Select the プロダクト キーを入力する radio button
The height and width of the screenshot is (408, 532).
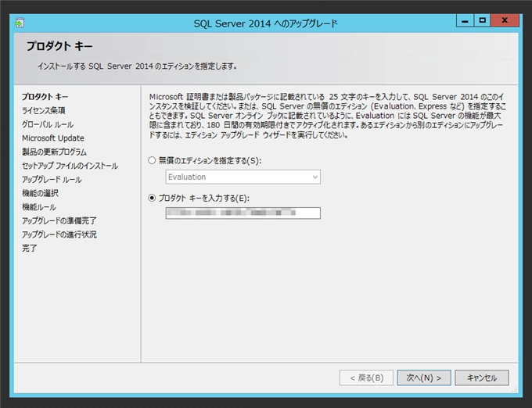pos(152,198)
